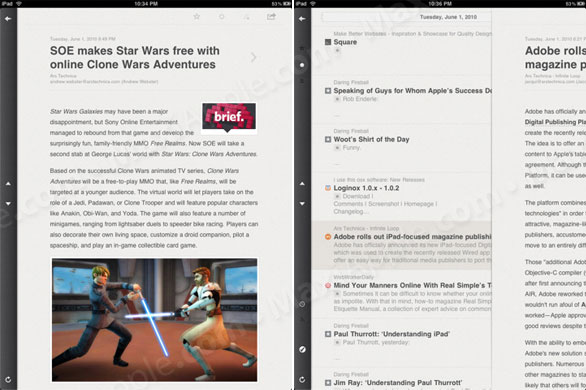Click the pink WebWorkerDaily feed icon
The height and width of the screenshot is (390, 586).
[x=328, y=285]
